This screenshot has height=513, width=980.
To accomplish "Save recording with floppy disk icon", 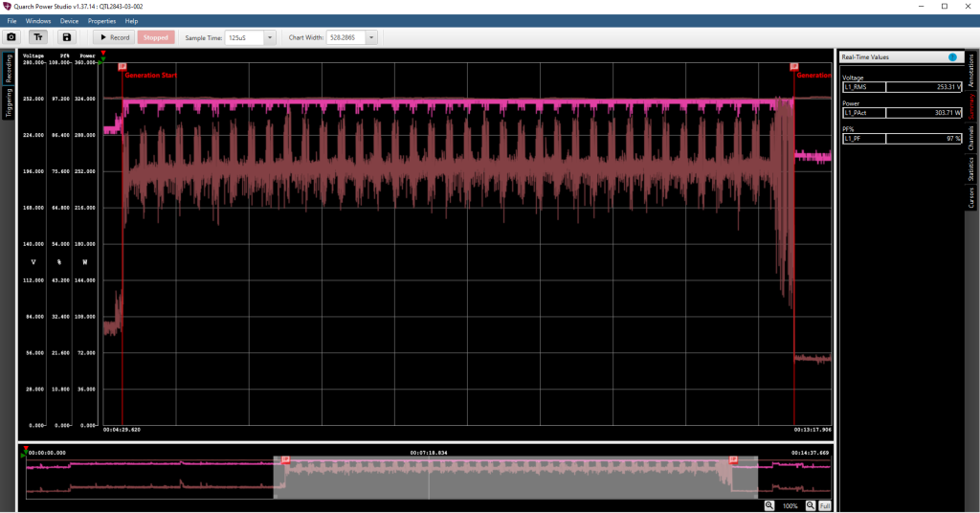I will coord(67,37).
